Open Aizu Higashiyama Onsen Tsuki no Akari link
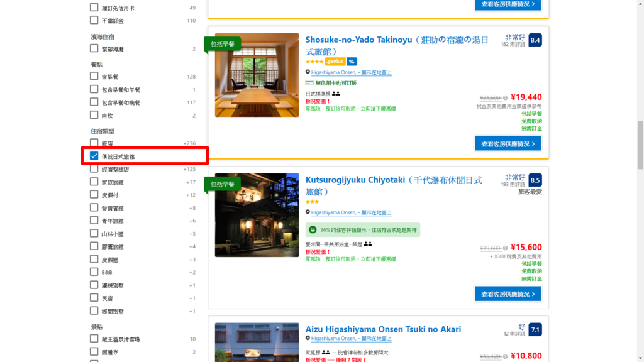The height and width of the screenshot is (362, 644). pyautogui.click(x=383, y=329)
